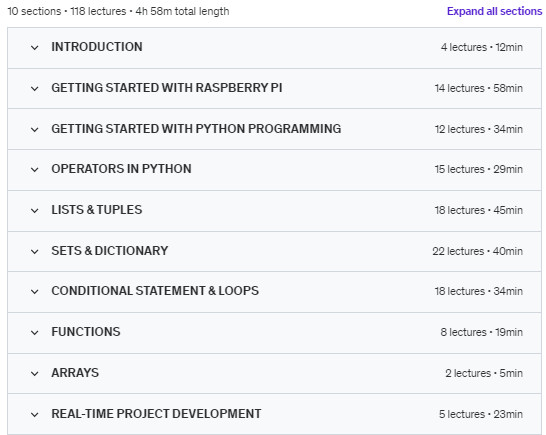Expand the Functions section chevron

point(34,333)
